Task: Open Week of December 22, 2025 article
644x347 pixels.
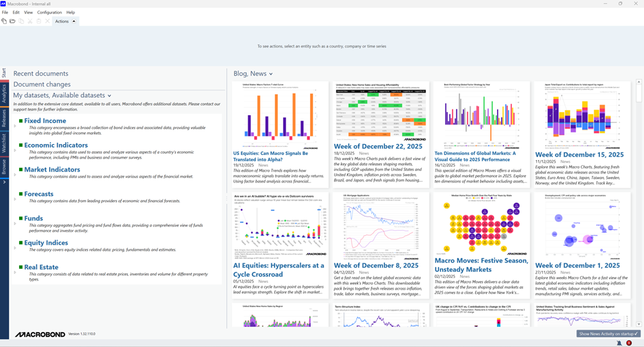Action: coord(378,146)
